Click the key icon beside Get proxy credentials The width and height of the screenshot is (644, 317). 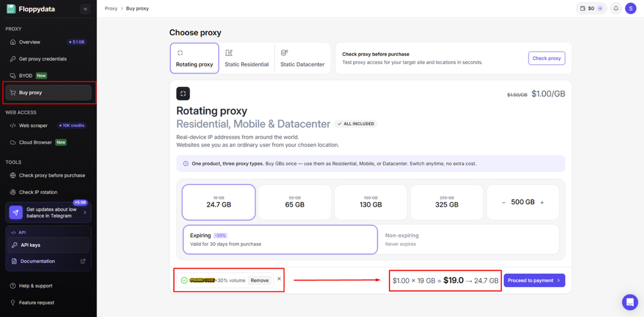coord(13,59)
